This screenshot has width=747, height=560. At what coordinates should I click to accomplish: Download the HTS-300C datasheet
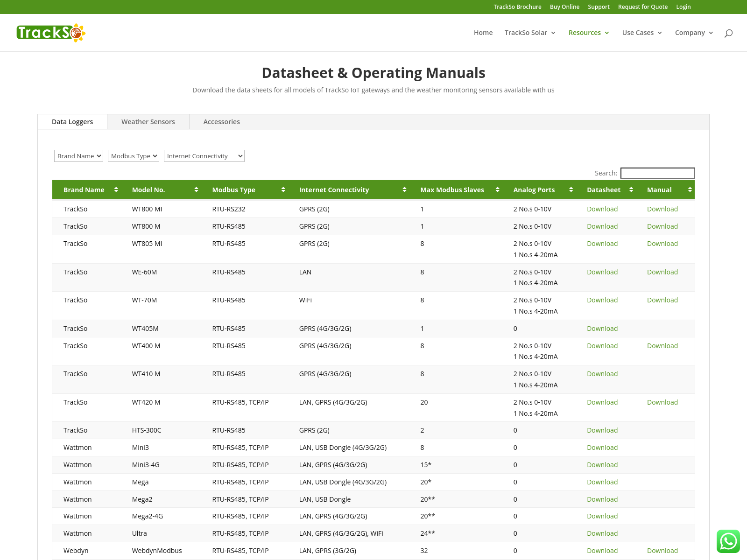[x=602, y=430]
